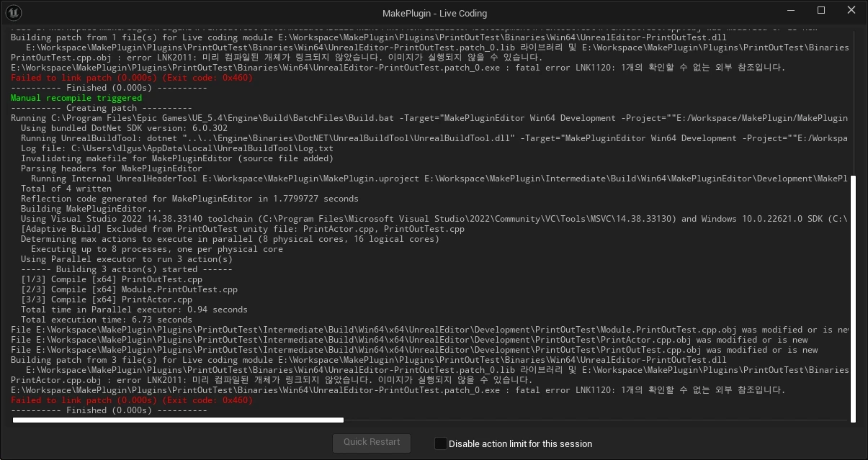Click the 'Building patch from 3 file(s)' line

369,360
